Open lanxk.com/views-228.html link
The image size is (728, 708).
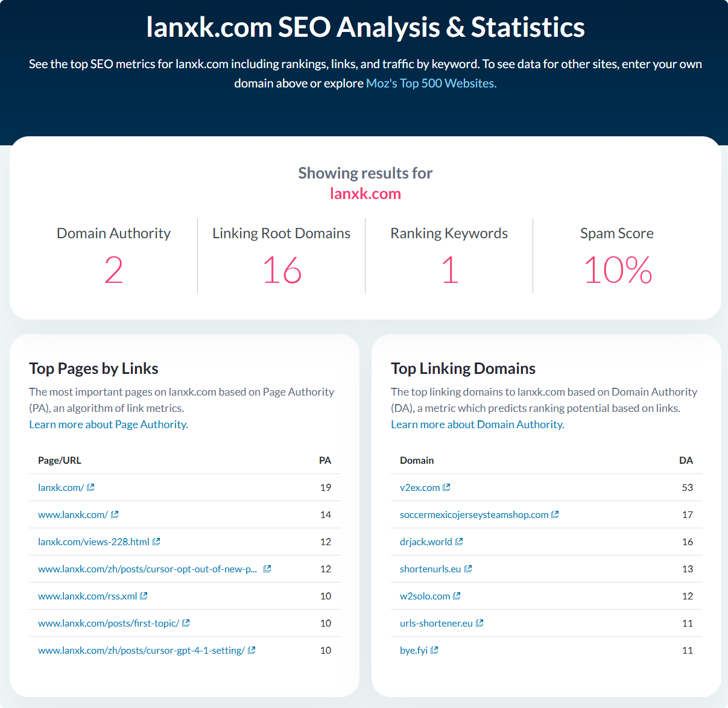pos(93,542)
